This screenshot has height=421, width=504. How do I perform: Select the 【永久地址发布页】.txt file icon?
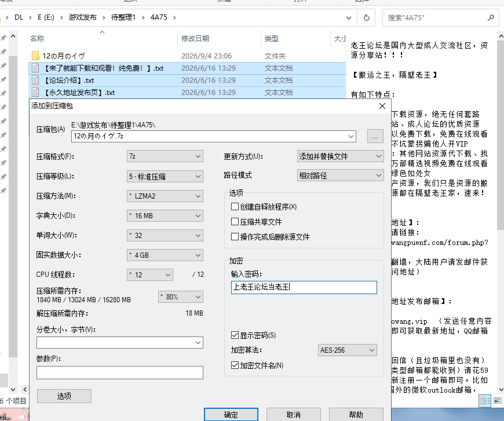coord(36,93)
